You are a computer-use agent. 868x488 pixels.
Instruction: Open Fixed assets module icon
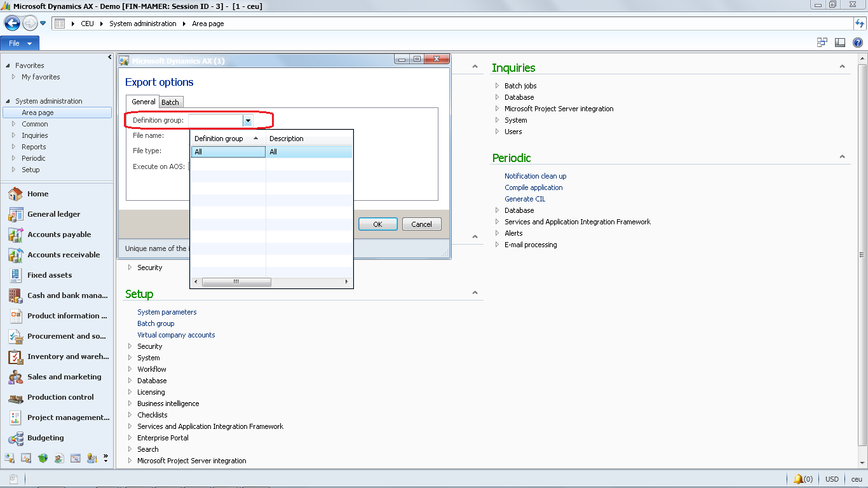click(15, 275)
